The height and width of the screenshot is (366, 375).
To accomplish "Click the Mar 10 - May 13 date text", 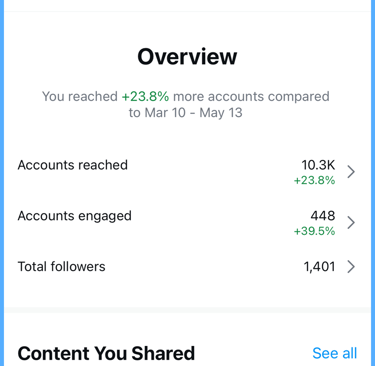I will tap(193, 113).
